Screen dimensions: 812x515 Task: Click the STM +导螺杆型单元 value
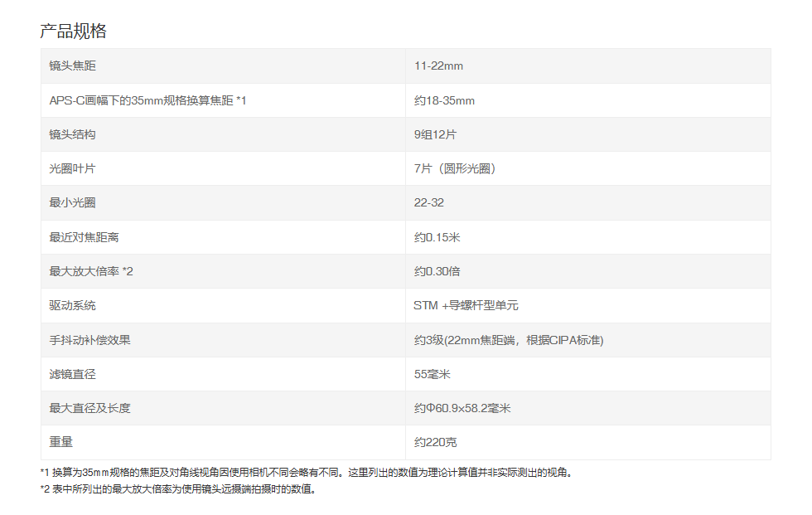(466, 306)
